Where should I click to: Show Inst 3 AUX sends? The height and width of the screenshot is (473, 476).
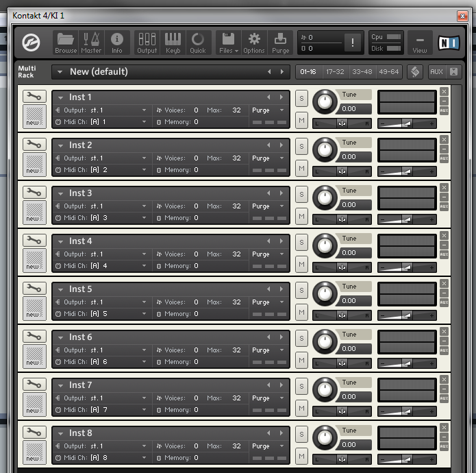click(x=444, y=206)
